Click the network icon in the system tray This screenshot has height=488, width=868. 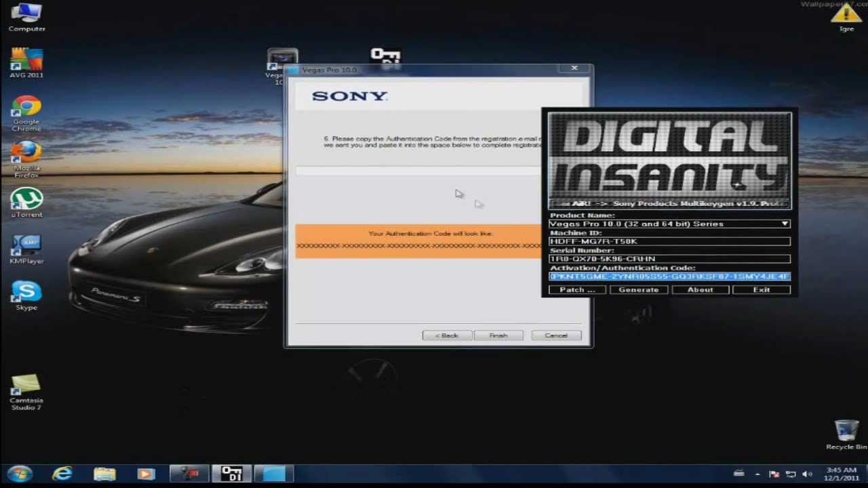[791, 474]
